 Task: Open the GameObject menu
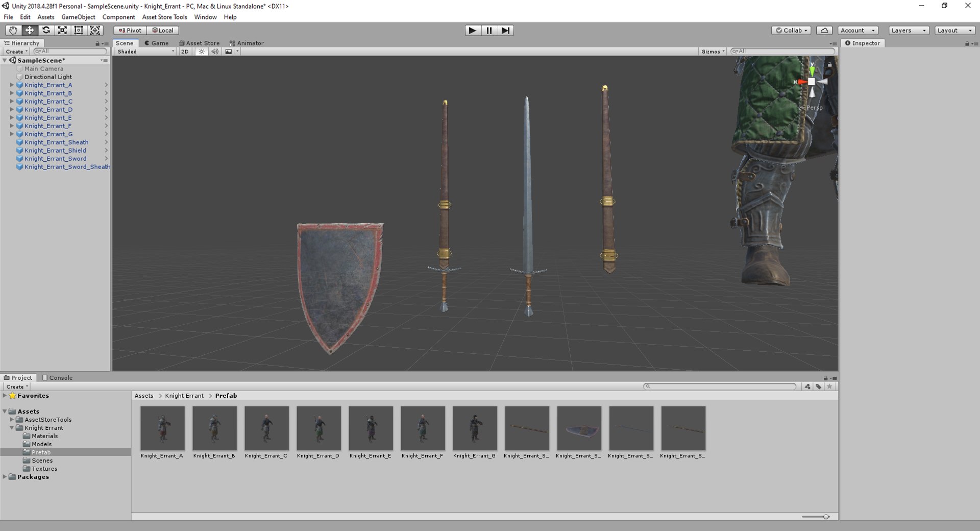(78, 17)
